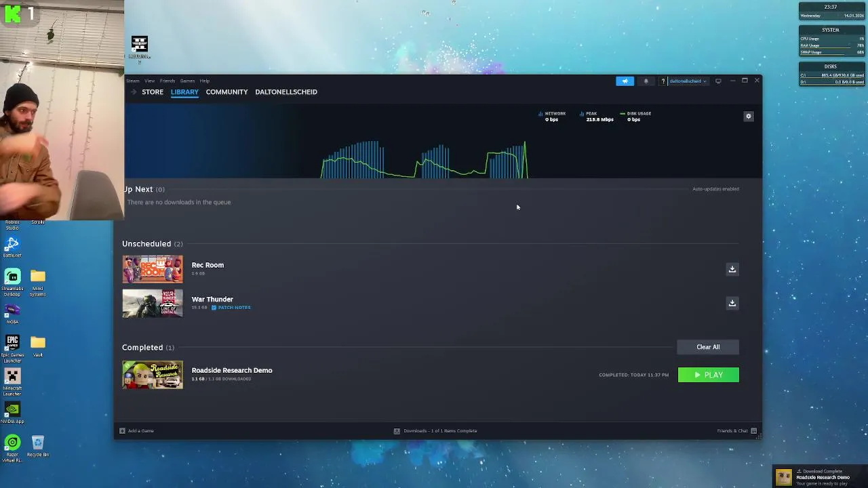Open the Steam help question mark icon
868x488 pixels.
point(663,81)
